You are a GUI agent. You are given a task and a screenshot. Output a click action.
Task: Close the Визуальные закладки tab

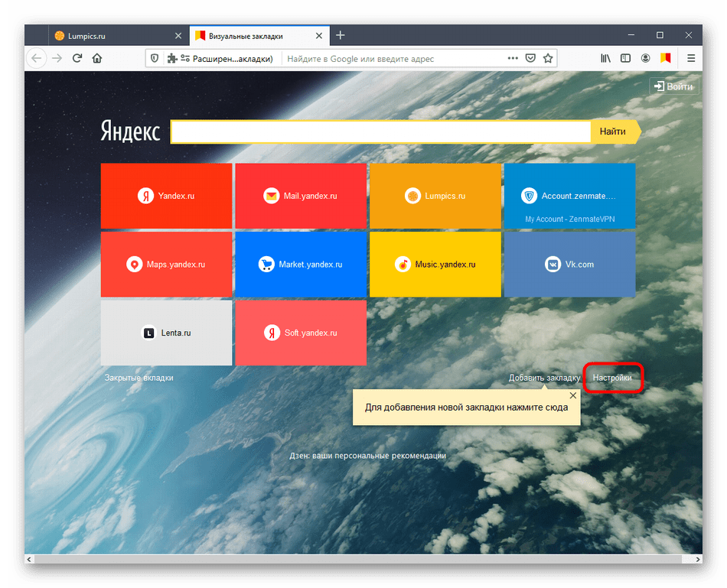tap(319, 36)
